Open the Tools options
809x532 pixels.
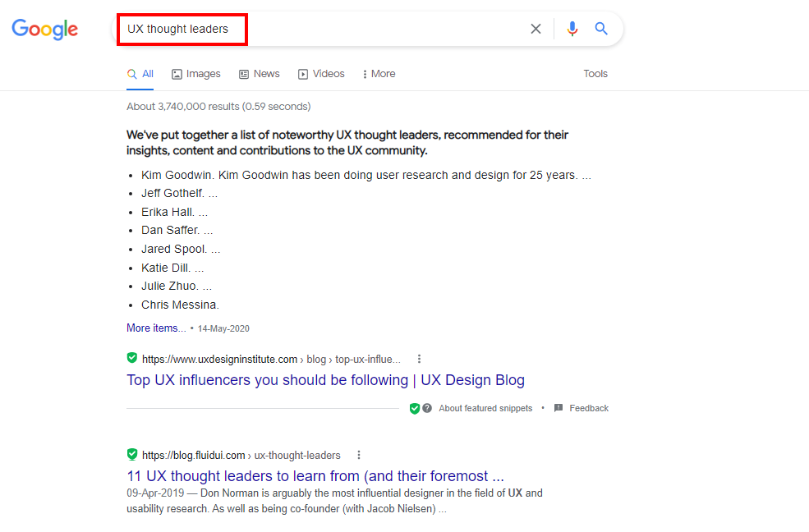coord(595,74)
